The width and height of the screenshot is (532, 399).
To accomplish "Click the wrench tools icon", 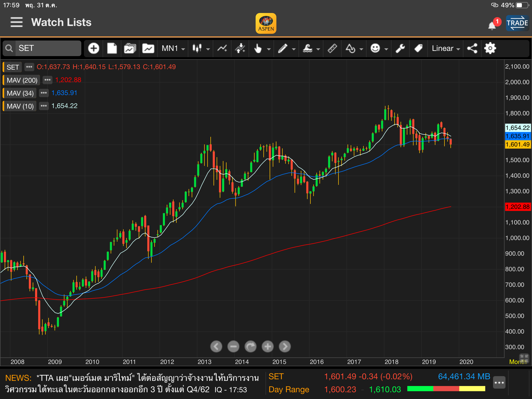I will (x=400, y=48).
